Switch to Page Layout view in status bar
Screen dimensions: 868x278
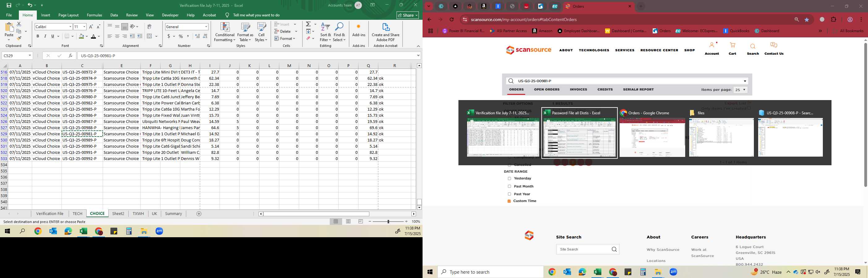pos(348,221)
